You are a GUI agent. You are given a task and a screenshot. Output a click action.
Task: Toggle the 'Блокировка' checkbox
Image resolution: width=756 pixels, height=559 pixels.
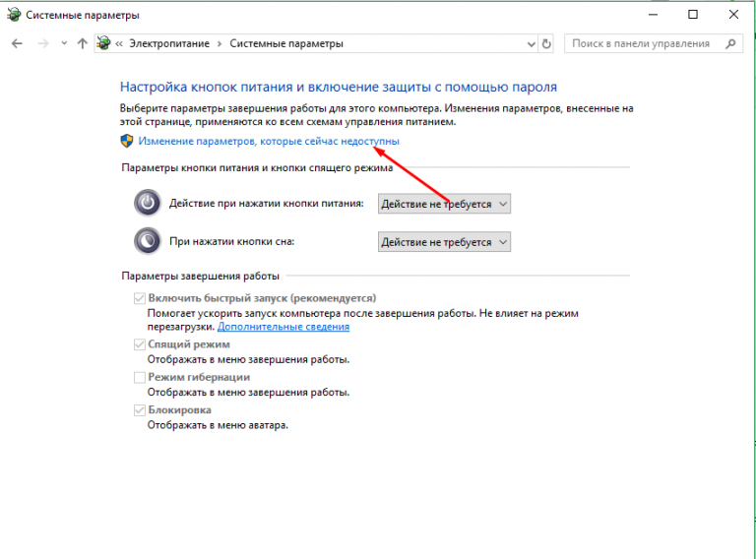pyautogui.click(x=139, y=409)
